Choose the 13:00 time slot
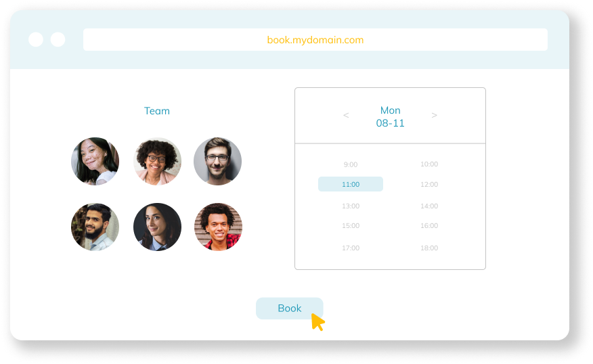 pyautogui.click(x=351, y=206)
